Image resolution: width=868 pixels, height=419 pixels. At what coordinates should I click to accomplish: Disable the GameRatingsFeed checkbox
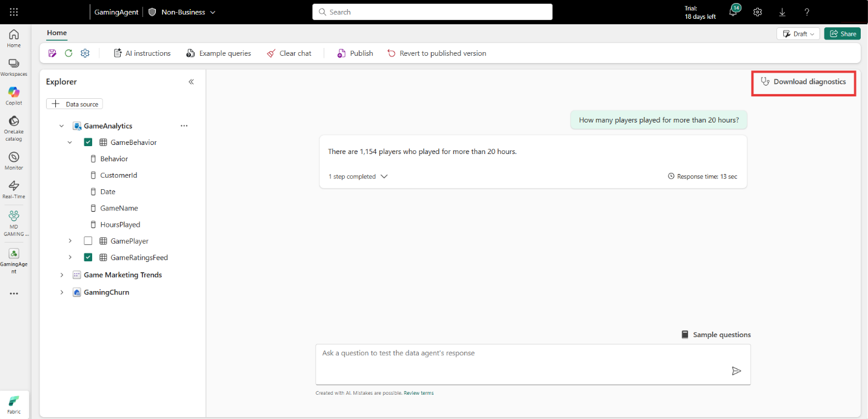click(x=88, y=257)
